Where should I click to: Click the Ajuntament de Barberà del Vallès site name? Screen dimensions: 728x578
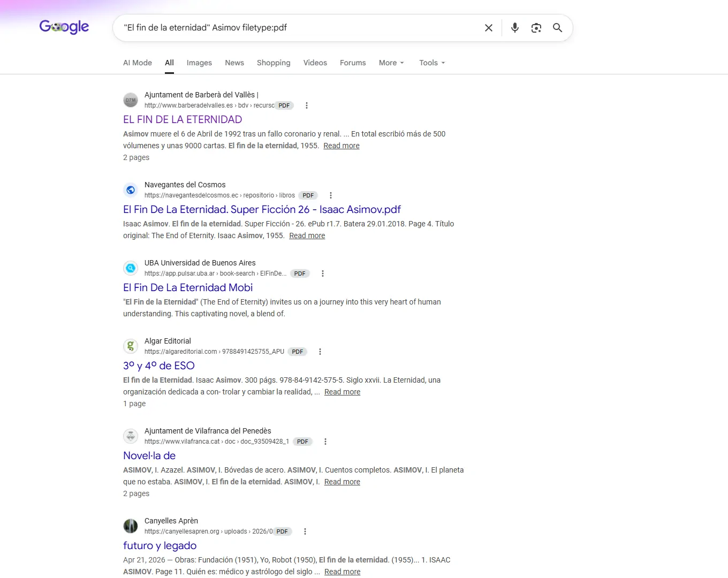201,95
